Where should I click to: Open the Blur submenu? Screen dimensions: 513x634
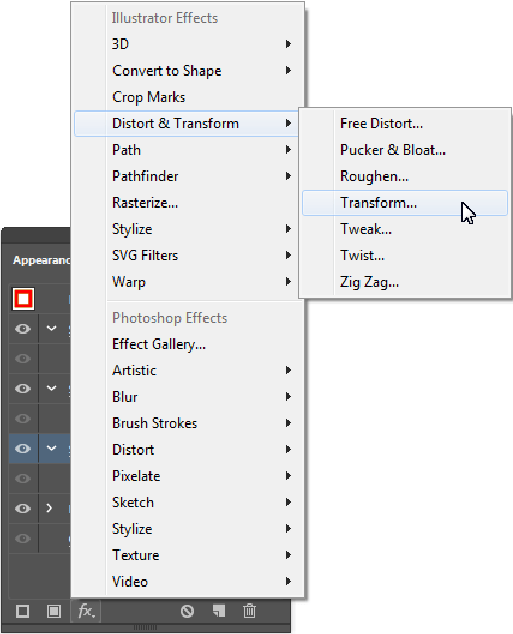pyautogui.click(x=187, y=397)
